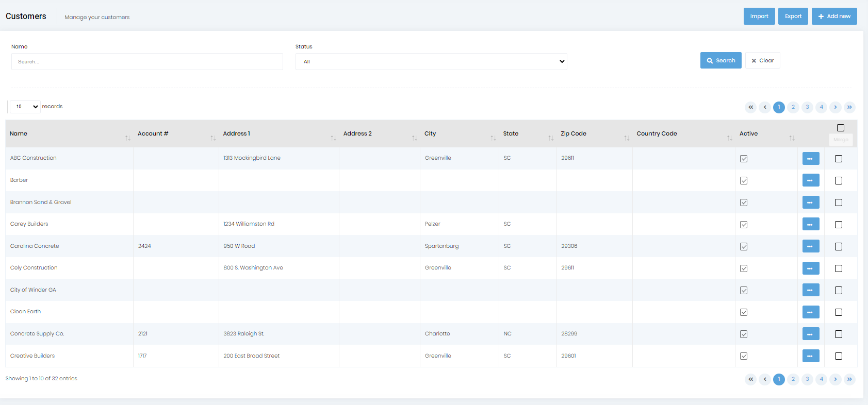The width and height of the screenshot is (868, 405).
Task: Click the NC state cell
Action: pos(507,333)
